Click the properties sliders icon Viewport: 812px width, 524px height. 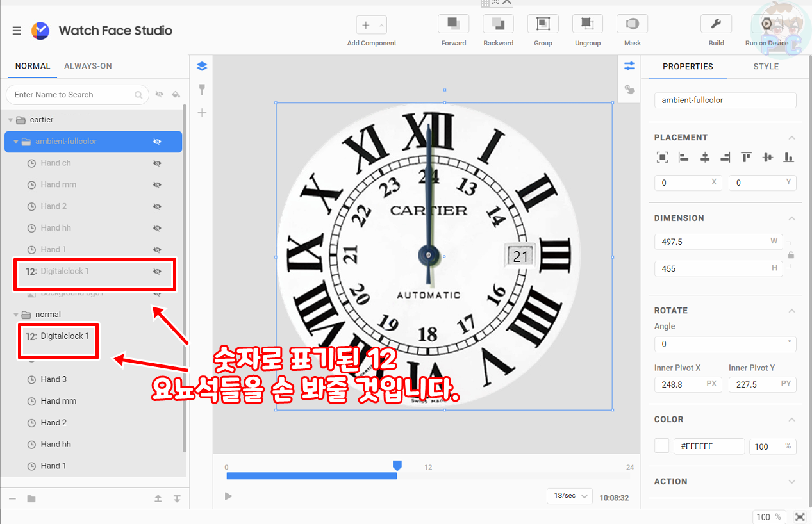[629, 66]
